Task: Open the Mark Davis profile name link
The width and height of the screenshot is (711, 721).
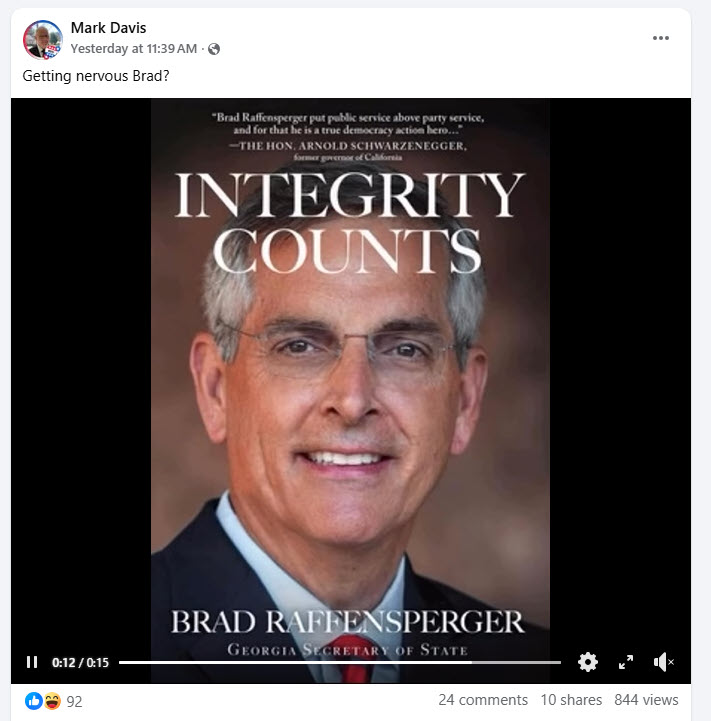Action: 109,28
